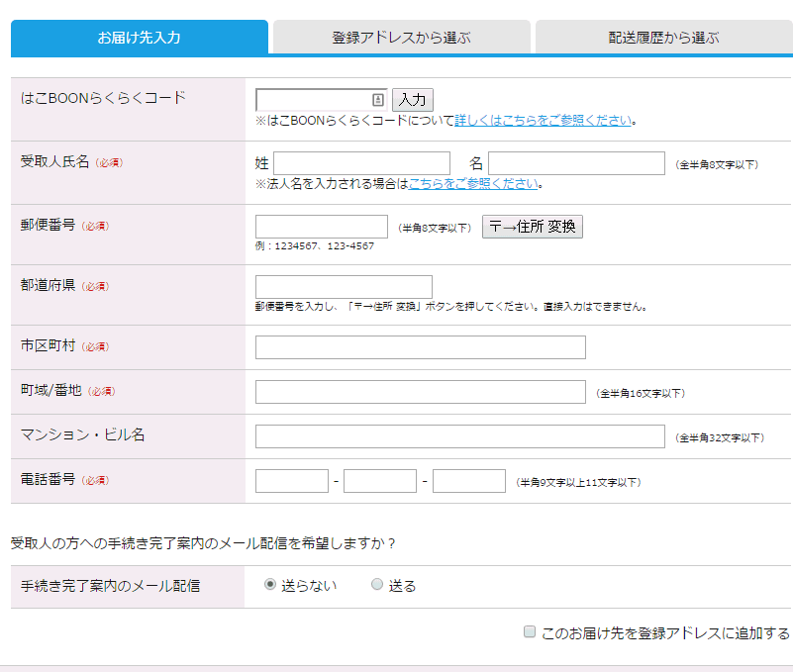Select the 送らない radio option
Image resolution: width=793 pixels, height=672 pixels.
pos(270,585)
